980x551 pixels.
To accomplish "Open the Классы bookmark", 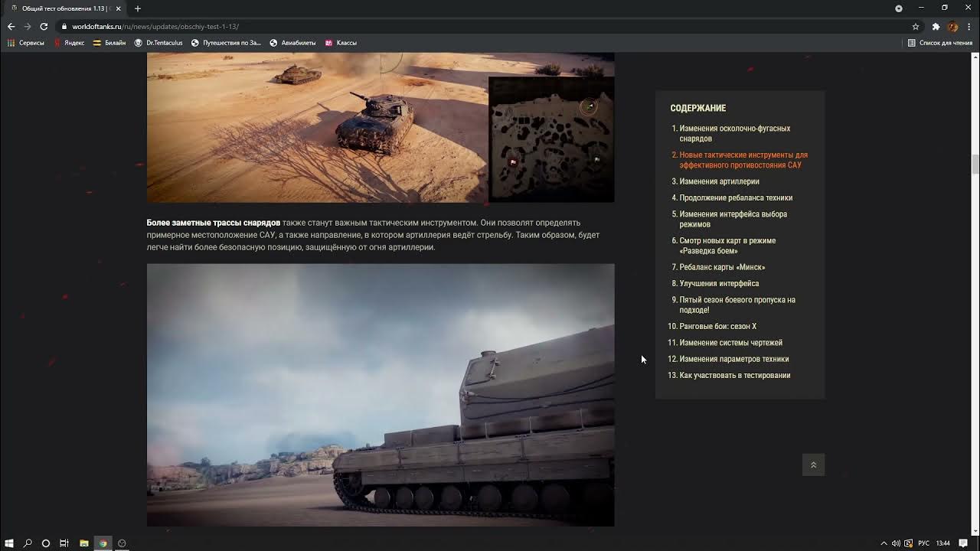I will [x=341, y=43].
